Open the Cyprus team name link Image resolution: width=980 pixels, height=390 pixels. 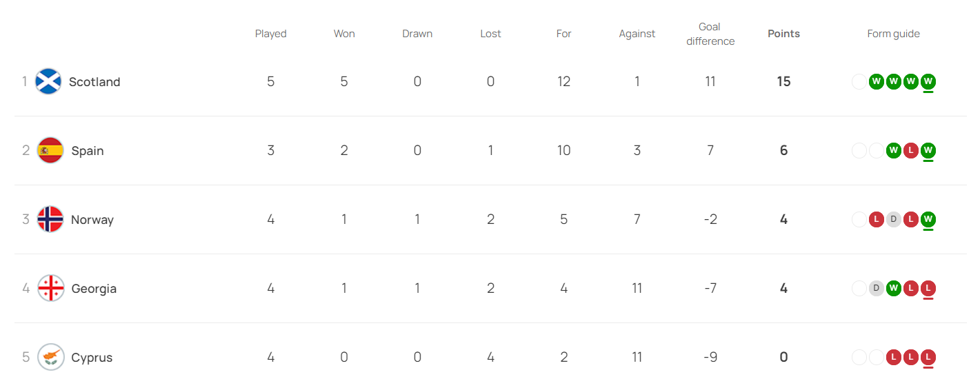(x=92, y=358)
